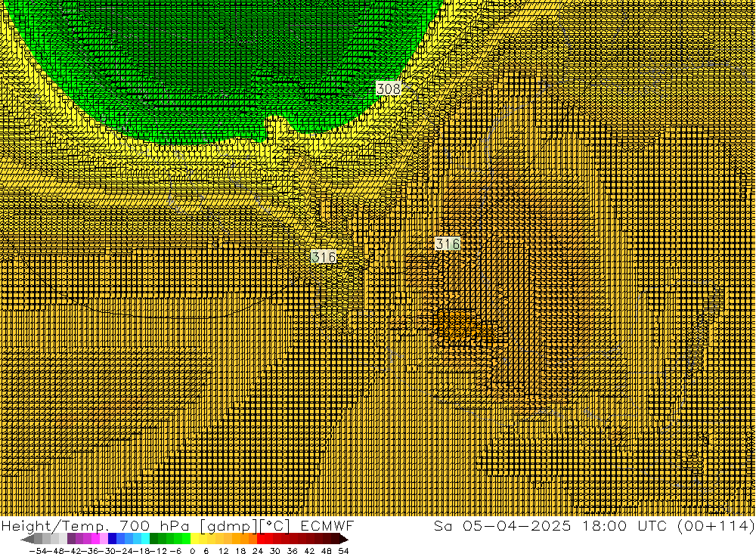Click the 308 contour label
The width and height of the screenshot is (756, 554).
pos(389,88)
